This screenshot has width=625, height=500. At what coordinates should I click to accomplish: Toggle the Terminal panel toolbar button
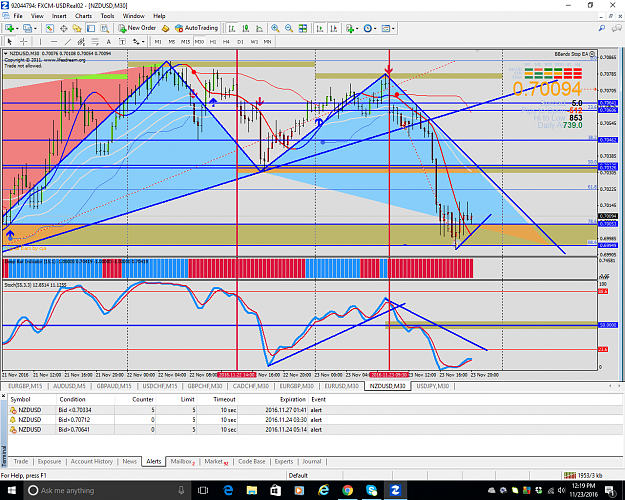pyautogui.click(x=91, y=28)
